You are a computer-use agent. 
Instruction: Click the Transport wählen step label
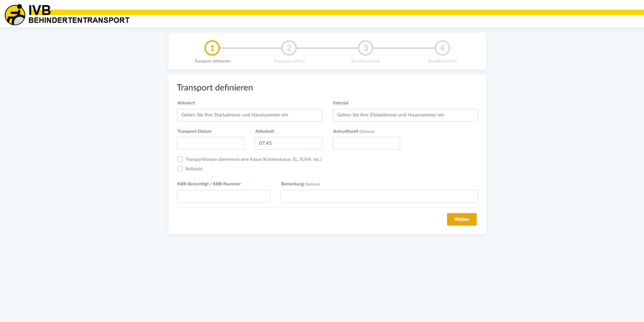289,61
